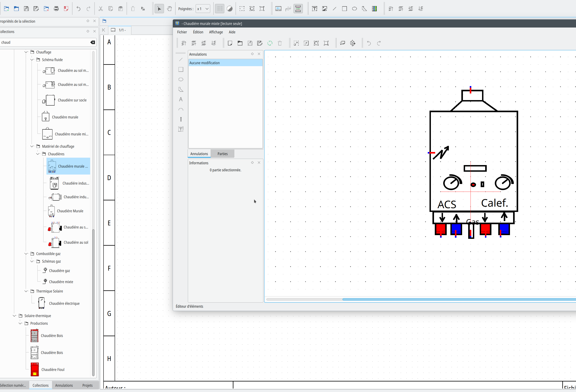
Task: Collapse the Chaudières folder
Action: (38, 154)
